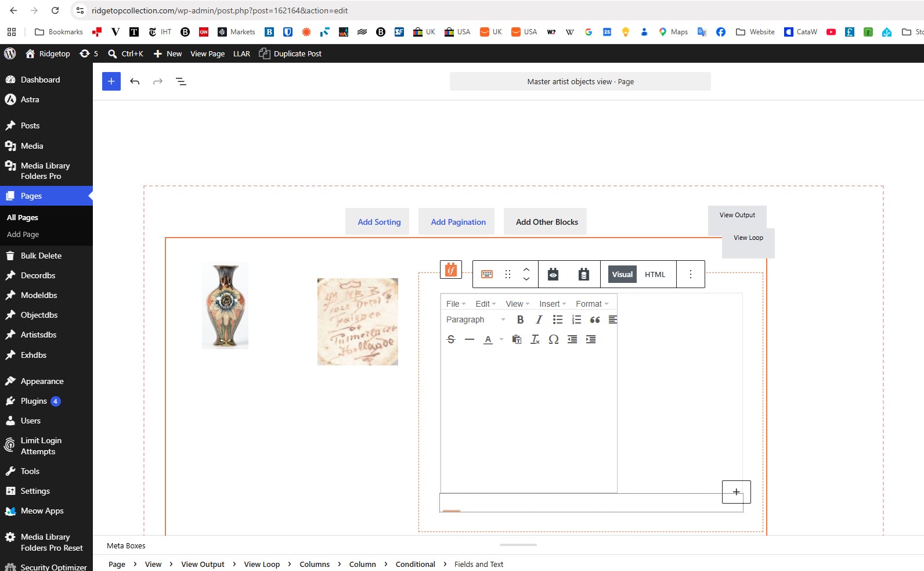Click the align left icon
Screen dimensions: 924x571
point(612,319)
